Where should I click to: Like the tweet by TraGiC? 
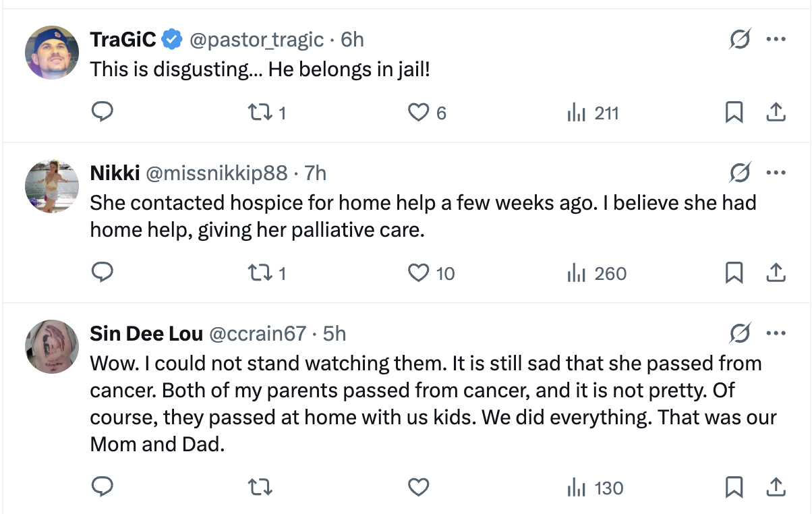[419, 112]
